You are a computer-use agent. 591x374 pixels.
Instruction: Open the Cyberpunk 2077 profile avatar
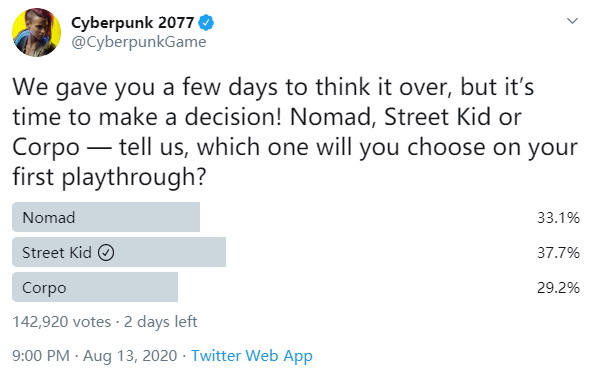coord(37,32)
